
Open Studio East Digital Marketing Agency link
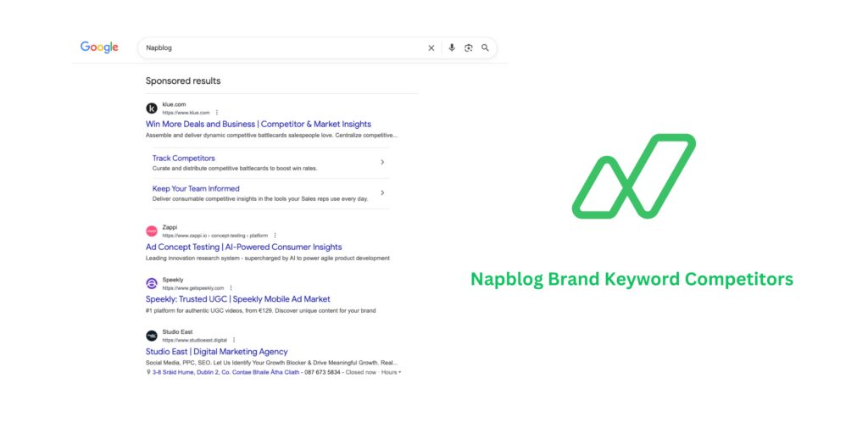[216, 352]
